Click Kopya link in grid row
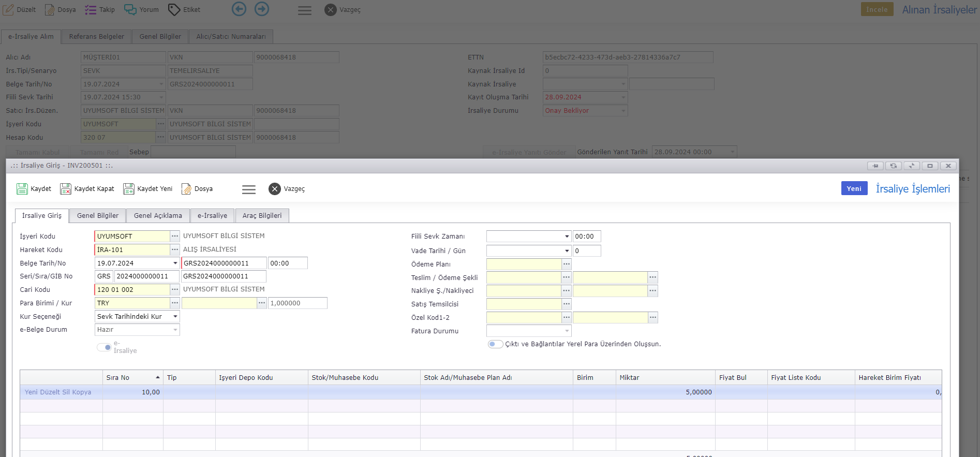This screenshot has width=980, height=457. (82, 392)
